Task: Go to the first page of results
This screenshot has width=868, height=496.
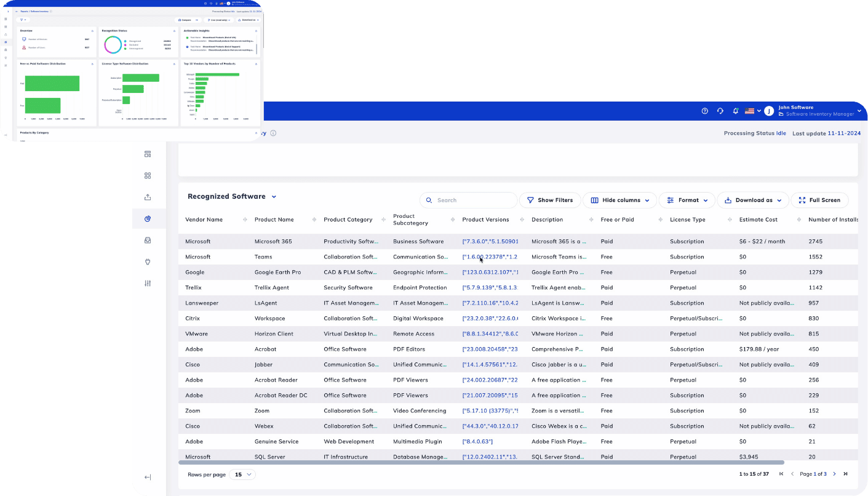Action: pyautogui.click(x=781, y=474)
